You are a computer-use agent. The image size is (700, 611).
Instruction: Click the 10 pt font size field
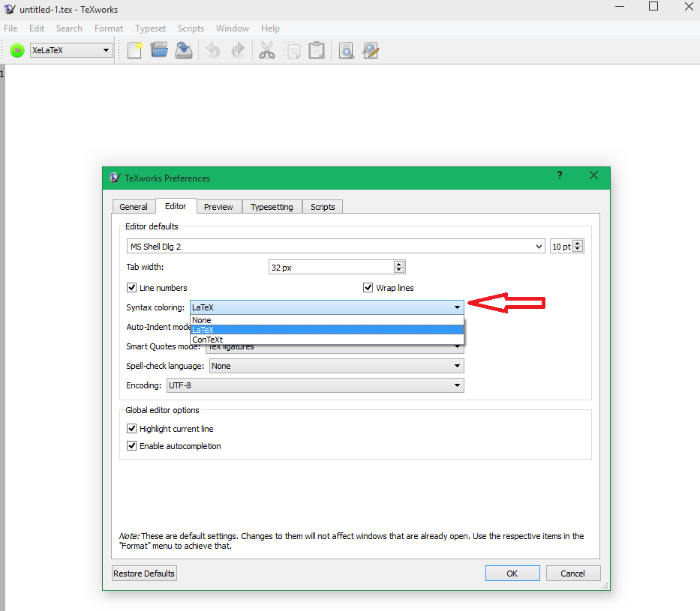point(562,246)
